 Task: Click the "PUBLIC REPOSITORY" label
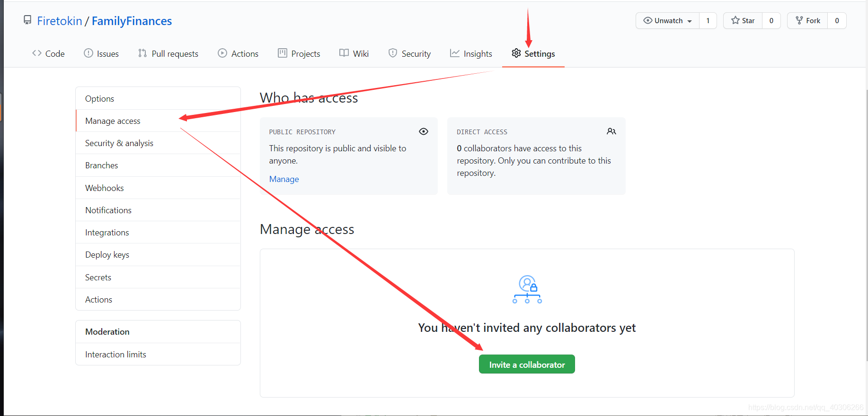(x=302, y=132)
